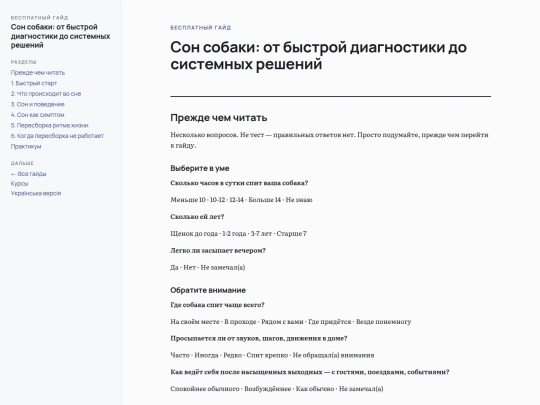Click the sidebar 'РАЗДЕЛЫ' label
Screen dimensions: 540x405
[23, 62]
